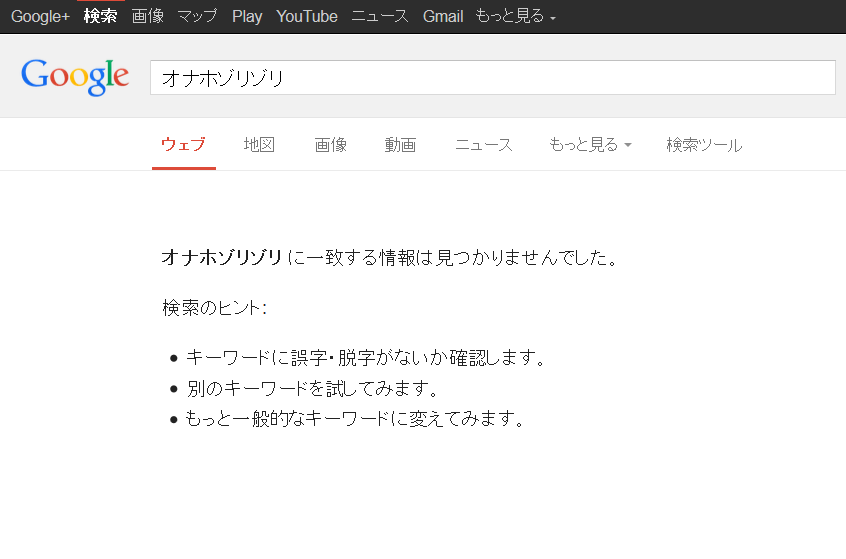Switch to the 動画 tab
The height and width of the screenshot is (559, 846).
[x=400, y=145]
